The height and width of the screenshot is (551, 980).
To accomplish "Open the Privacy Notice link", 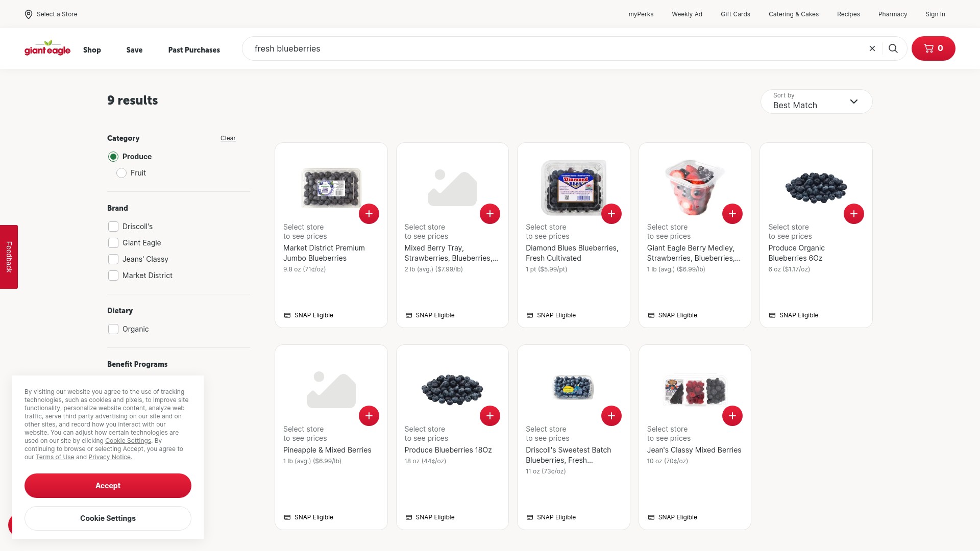I will [109, 457].
